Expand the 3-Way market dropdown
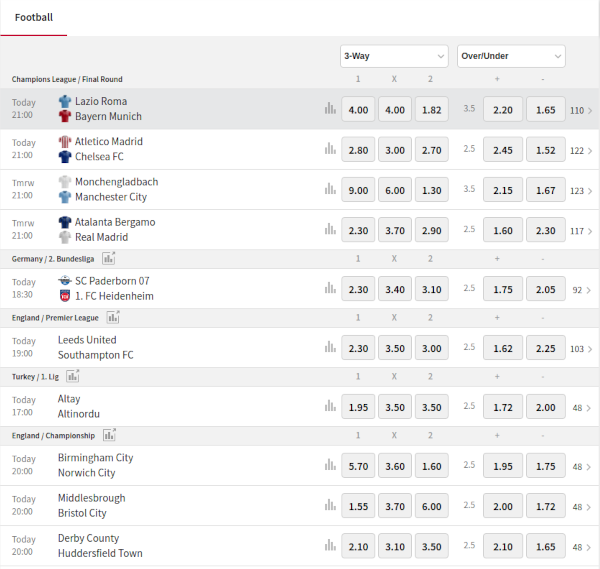The width and height of the screenshot is (600, 569). [394, 56]
